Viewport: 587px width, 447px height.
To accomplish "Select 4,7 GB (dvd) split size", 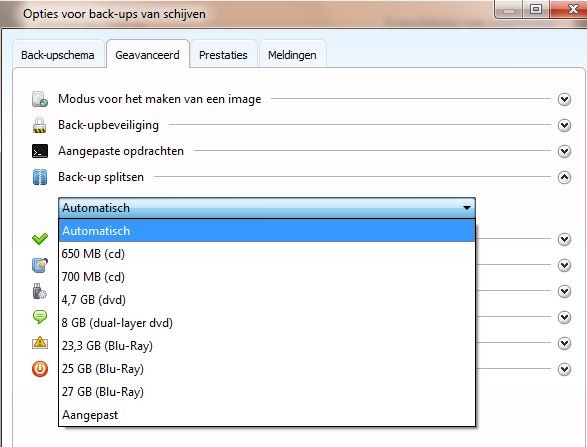I will [x=267, y=300].
